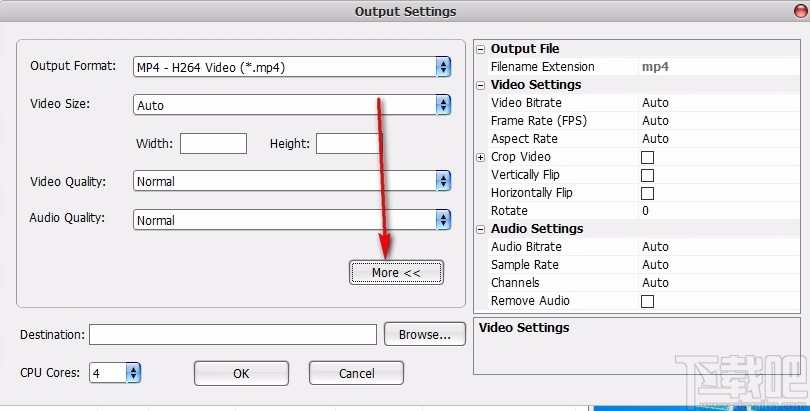810x411 pixels.
Task: Enable the Remove Audio checkbox
Action: [x=647, y=301]
